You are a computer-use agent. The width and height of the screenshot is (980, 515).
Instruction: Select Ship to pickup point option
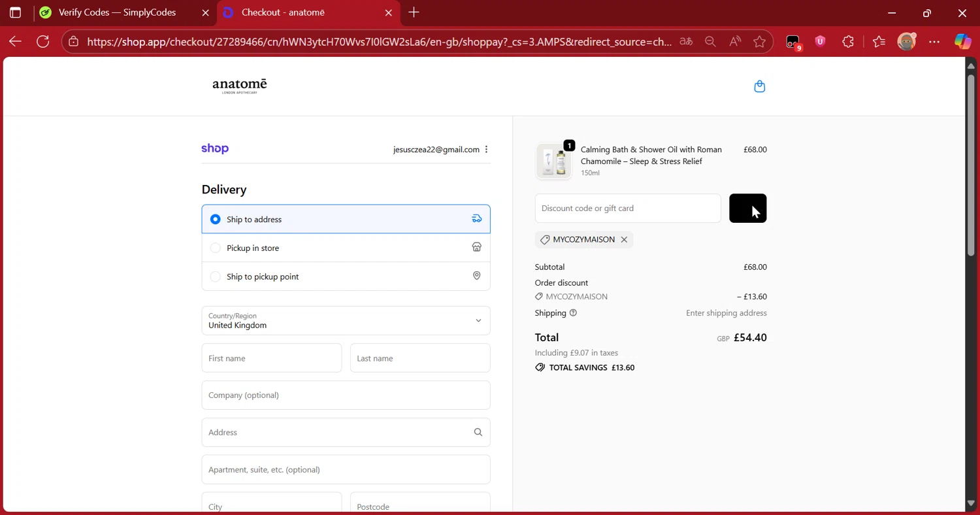click(346, 276)
